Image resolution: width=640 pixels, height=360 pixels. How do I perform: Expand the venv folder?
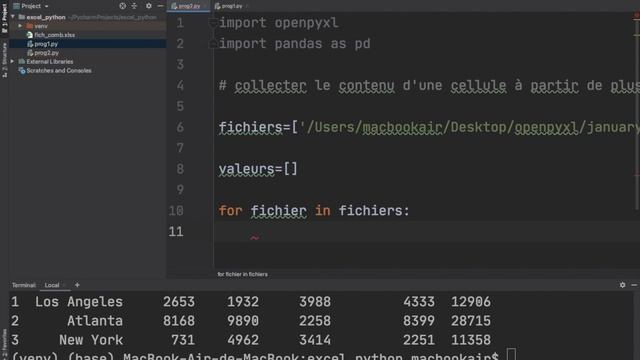click(x=20, y=26)
